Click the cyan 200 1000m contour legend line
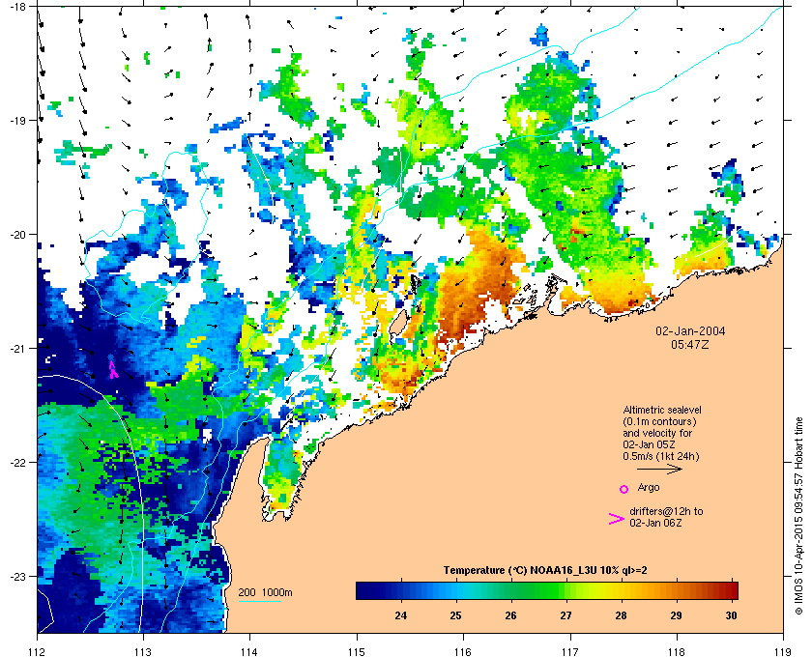This screenshot has width=812, height=657. pos(259,602)
